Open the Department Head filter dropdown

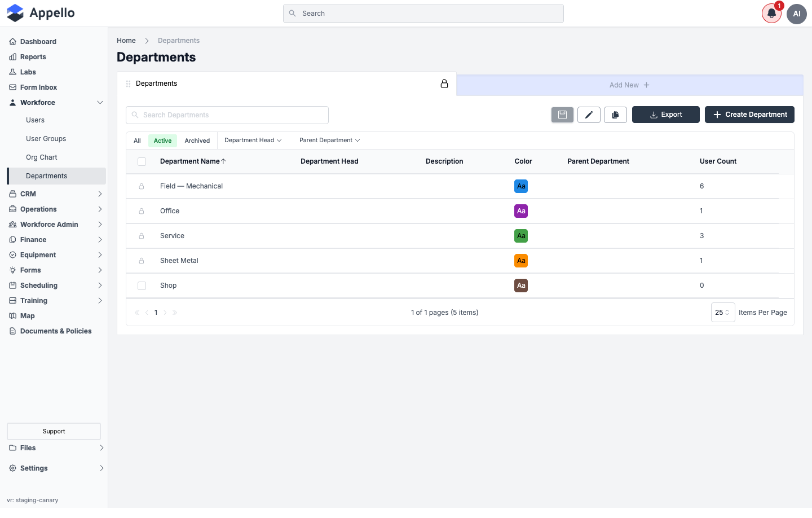pyautogui.click(x=253, y=141)
